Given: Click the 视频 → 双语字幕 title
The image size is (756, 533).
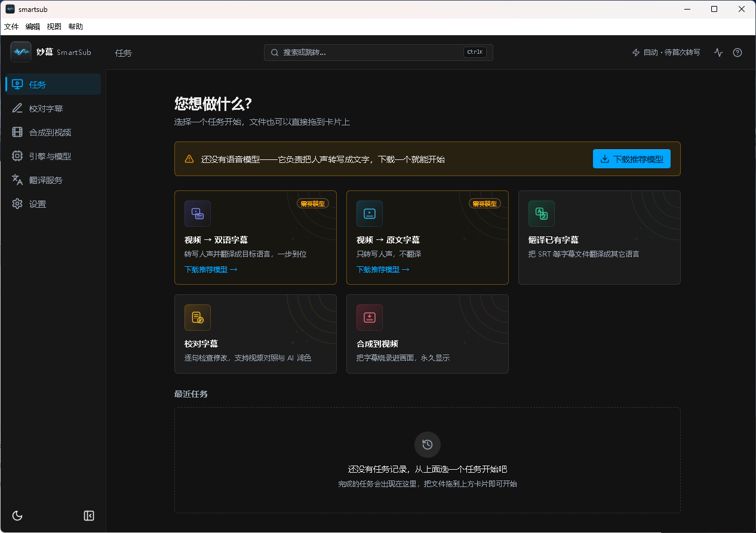Looking at the screenshot, I should [216, 240].
